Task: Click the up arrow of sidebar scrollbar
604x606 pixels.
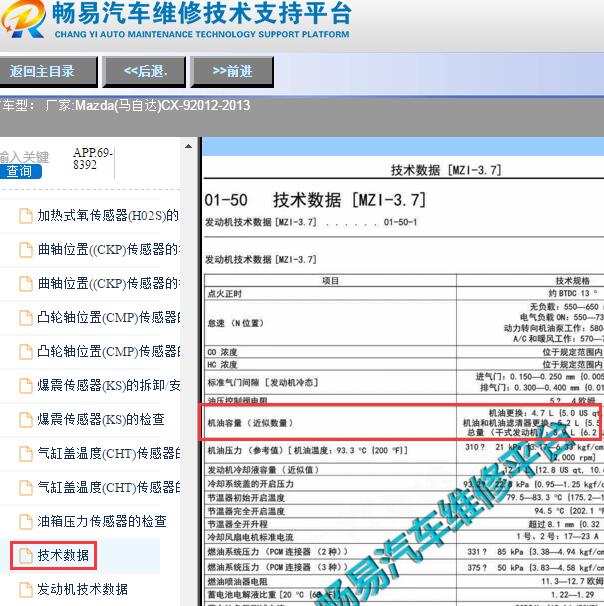Action: [x=188, y=146]
